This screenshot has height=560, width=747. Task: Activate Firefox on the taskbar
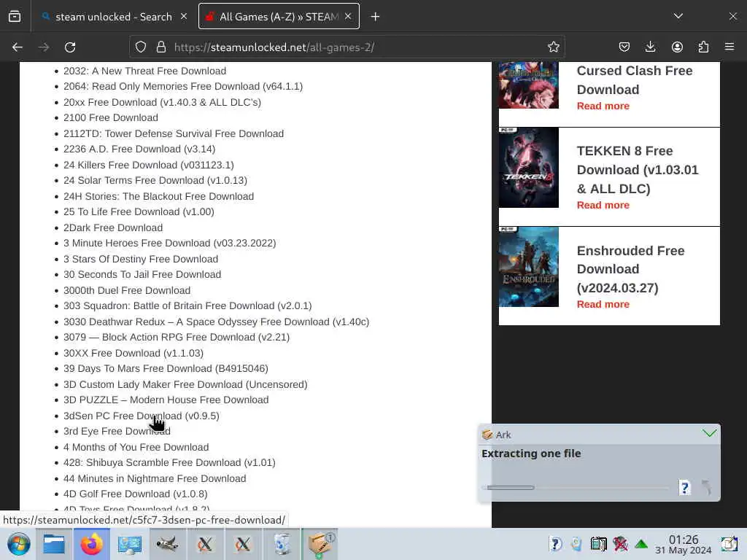click(91, 544)
